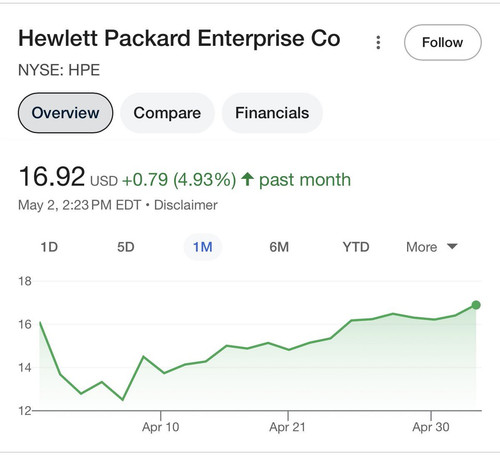Click the 16.92 stock price
The height and width of the screenshot is (460, 500).
52,177
